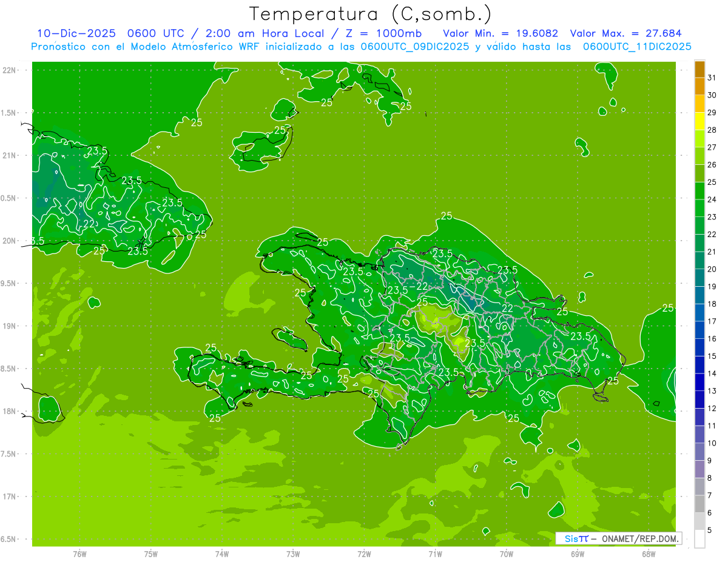Screen dimensions: 728x562
Task: Click the "69W" longitude axis label
Action: [x=578, y=554]
